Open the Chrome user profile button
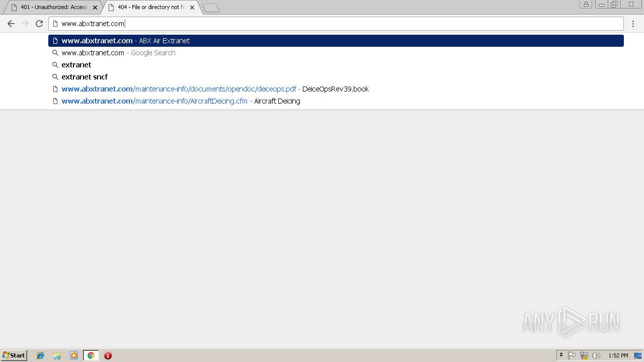The height and width of the screenshot is (362, 644). [x=586, y=4]
